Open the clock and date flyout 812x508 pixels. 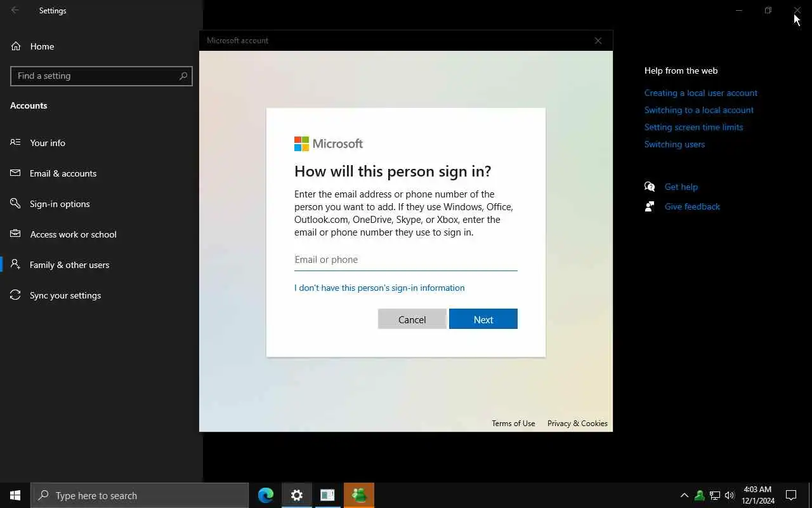[x=757, y=495]
